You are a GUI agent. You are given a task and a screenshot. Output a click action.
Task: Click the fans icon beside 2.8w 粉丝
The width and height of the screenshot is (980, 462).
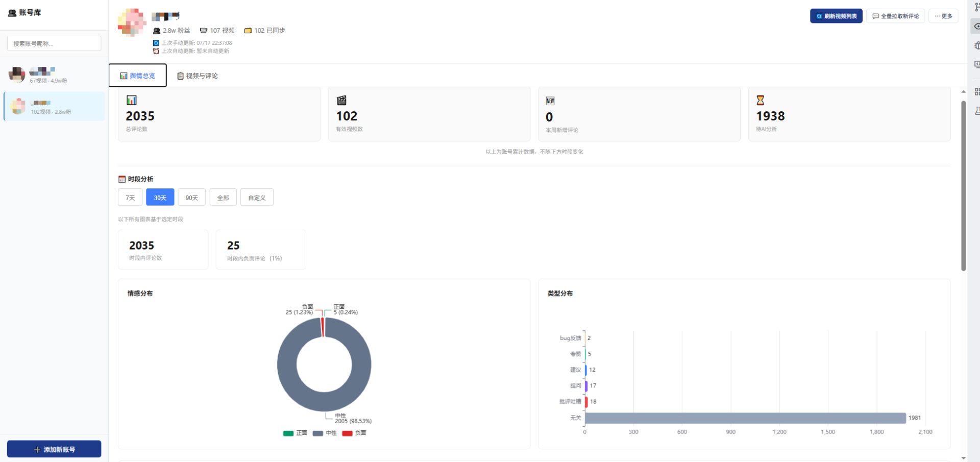point(157,31)
